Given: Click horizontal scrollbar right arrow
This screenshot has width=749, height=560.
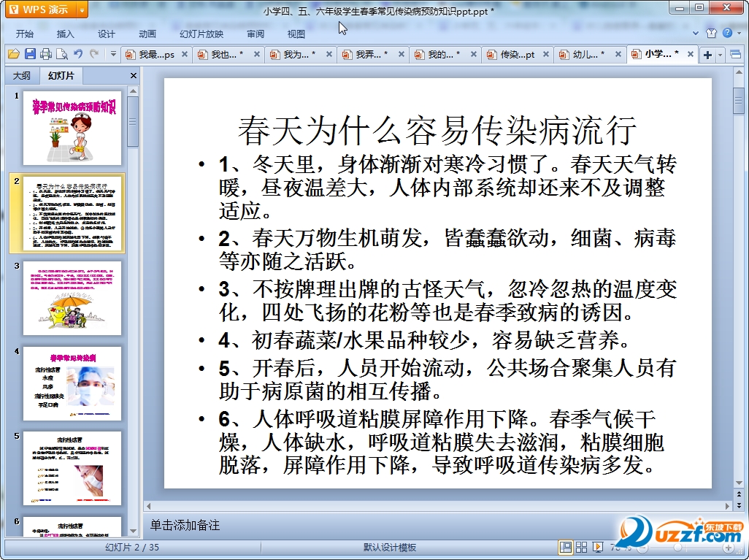Looking at the screenshot, I should 728,505.
